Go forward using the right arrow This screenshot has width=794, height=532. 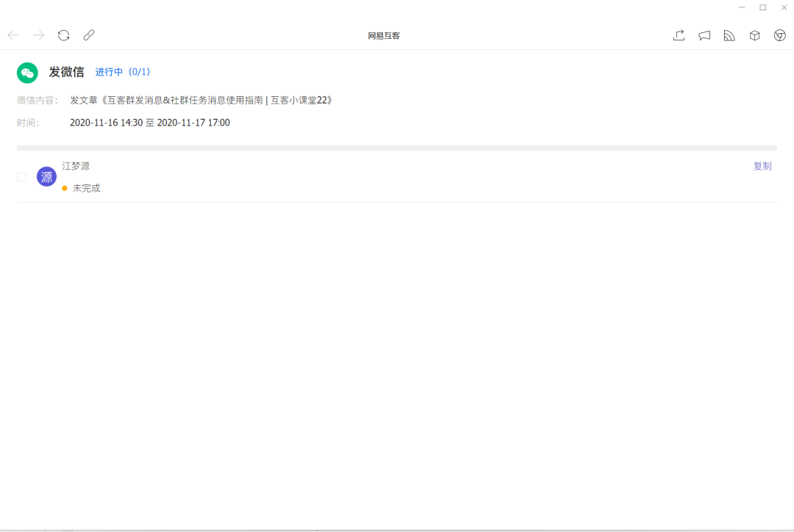tap(38, 35)
